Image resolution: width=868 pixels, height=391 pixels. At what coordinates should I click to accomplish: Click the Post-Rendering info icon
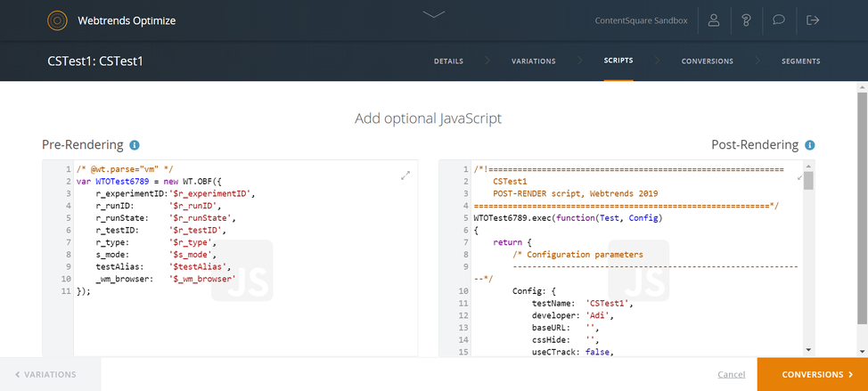[810, 145]
